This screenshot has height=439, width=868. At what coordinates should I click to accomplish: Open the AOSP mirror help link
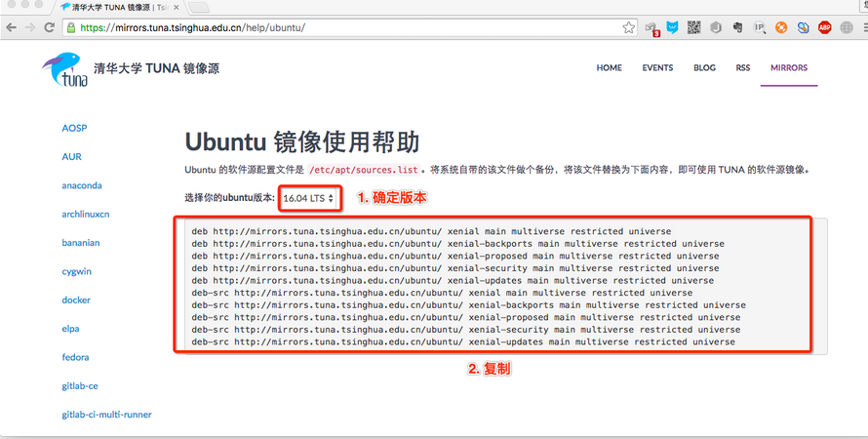[x=74, y=128]
